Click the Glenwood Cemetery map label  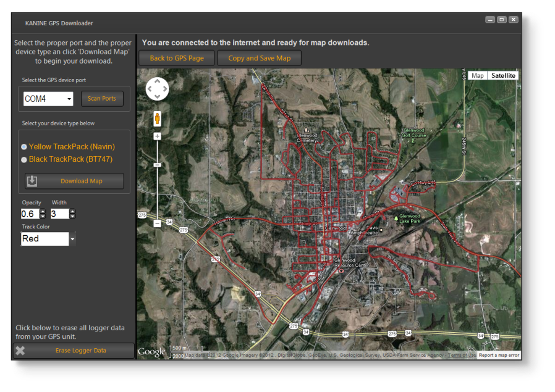coord(307,138)
